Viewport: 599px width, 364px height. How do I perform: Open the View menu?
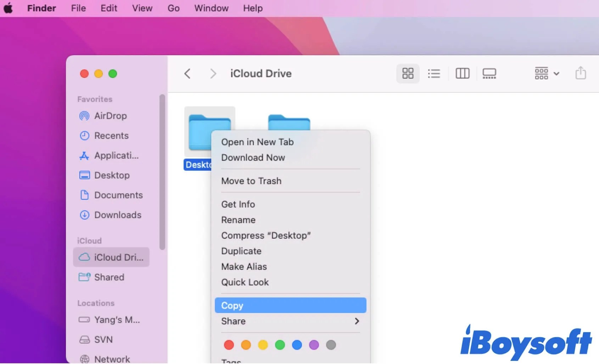pos(142,8)
